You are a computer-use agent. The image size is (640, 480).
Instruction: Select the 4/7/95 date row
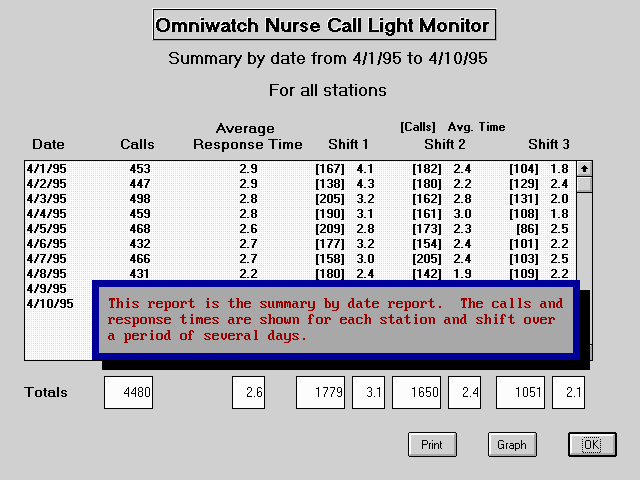300,259
